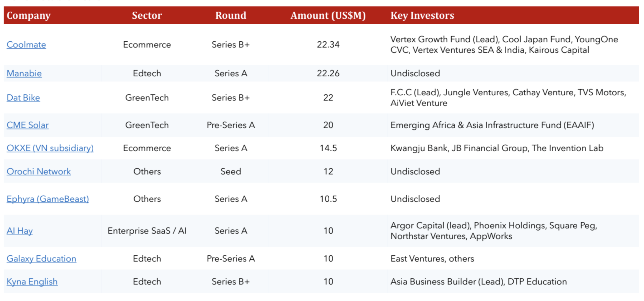Open the OKXE (VN subsidiary) link
This screenshot has height=301, width=644.
coord(50,148)
